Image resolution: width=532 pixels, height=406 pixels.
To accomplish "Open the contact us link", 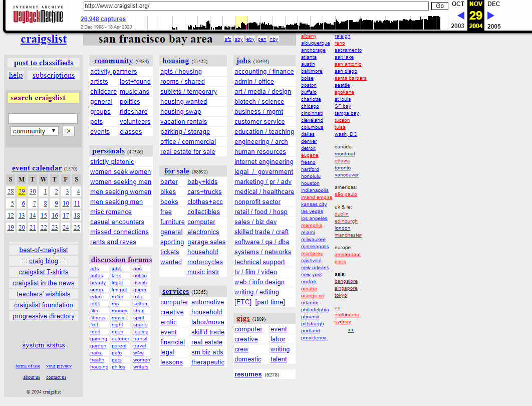I will click(56, 377).
